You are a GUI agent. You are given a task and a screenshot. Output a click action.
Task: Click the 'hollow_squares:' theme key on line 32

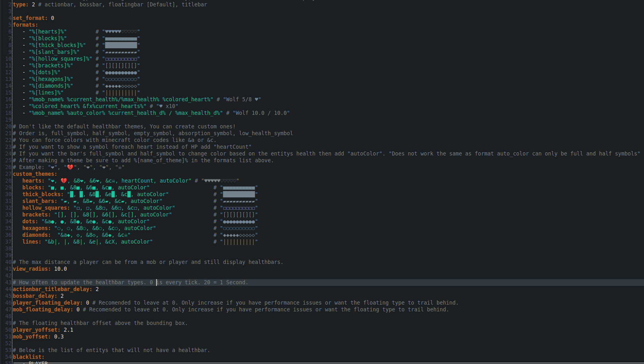coord(46,208)
